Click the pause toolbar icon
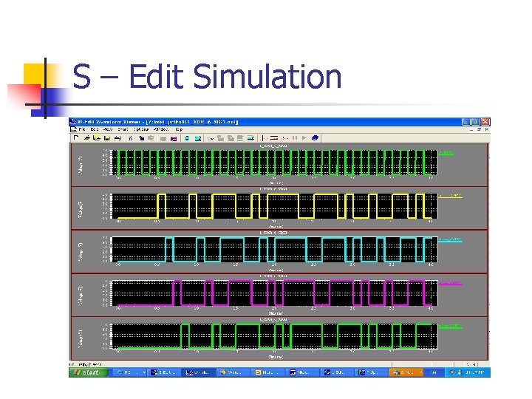The image size is (532, 399). click(x=295, y=138)
